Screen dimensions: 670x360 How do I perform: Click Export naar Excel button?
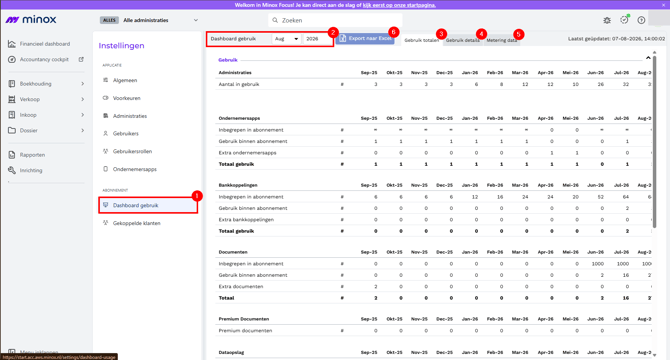[365, 38]
